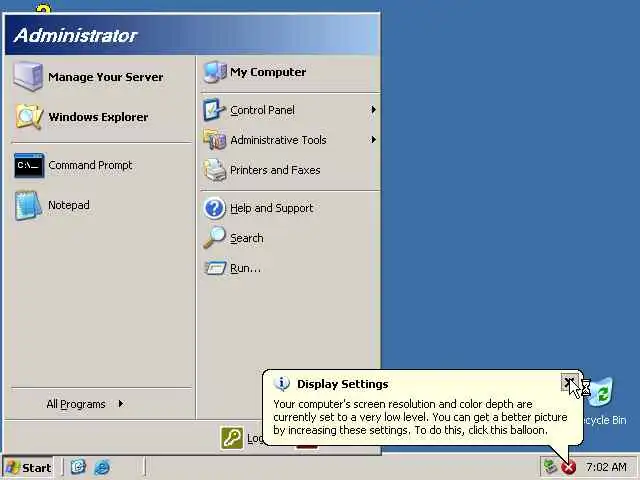Launch Windows Explorer from its magnifier icon
The image size is (640, 480).
[x=29, y=117]
